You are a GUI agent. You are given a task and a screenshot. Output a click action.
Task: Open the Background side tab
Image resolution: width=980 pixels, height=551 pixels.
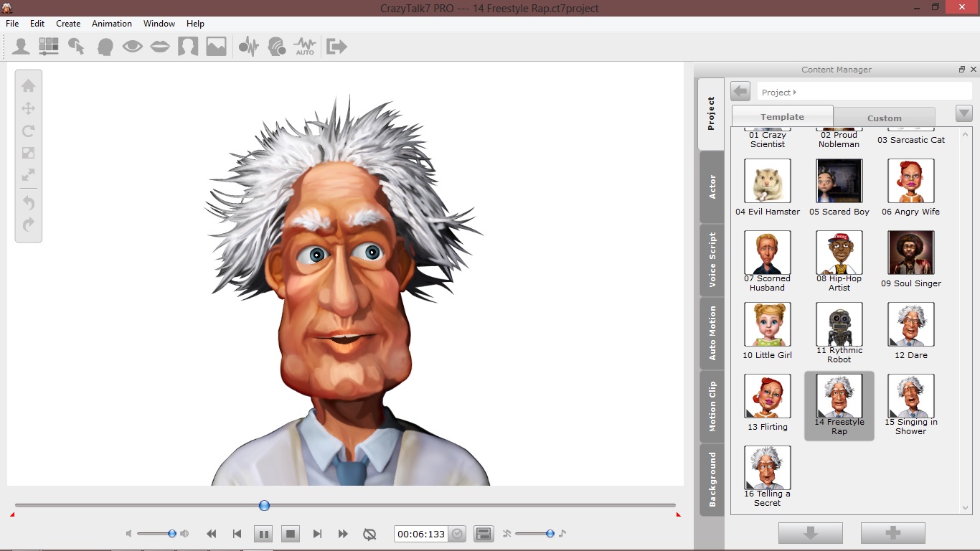click(712, 479)
